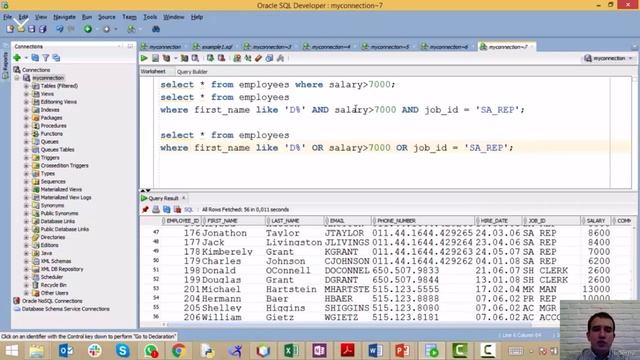
Task: Expand the Scheduler tree node
Action: click(x=26, y=277)
